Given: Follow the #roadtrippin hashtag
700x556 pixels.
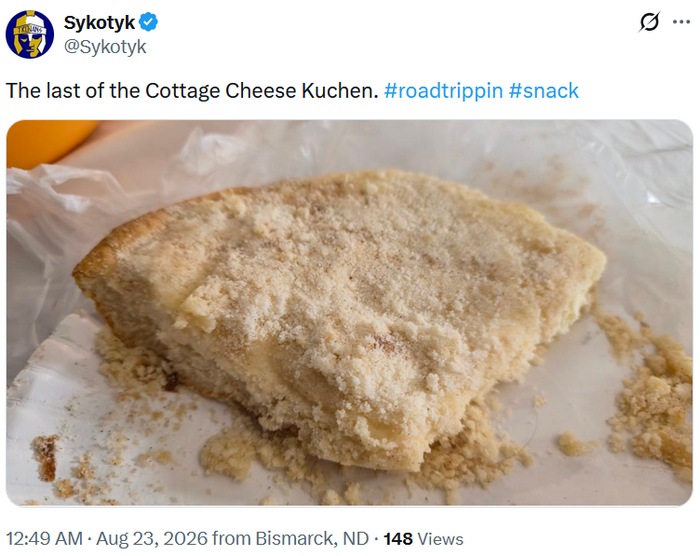Looking at the screenshot, I should coord(443,91).
